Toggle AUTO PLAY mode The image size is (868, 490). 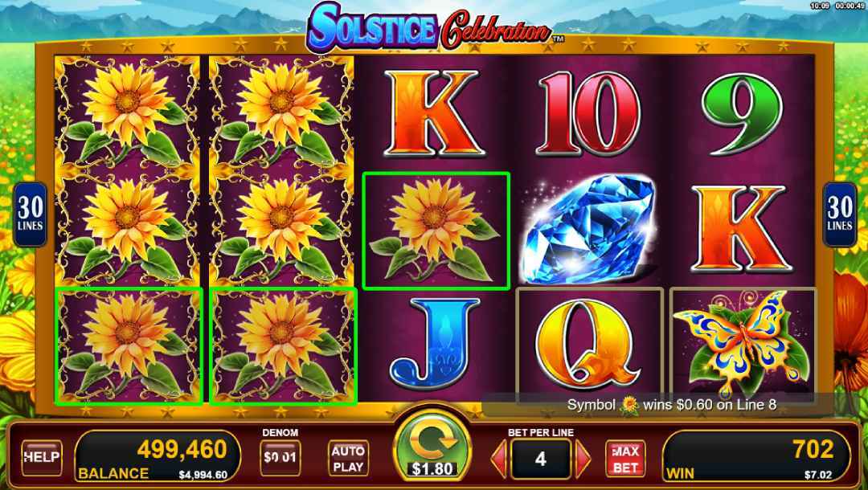click(348, 458)
